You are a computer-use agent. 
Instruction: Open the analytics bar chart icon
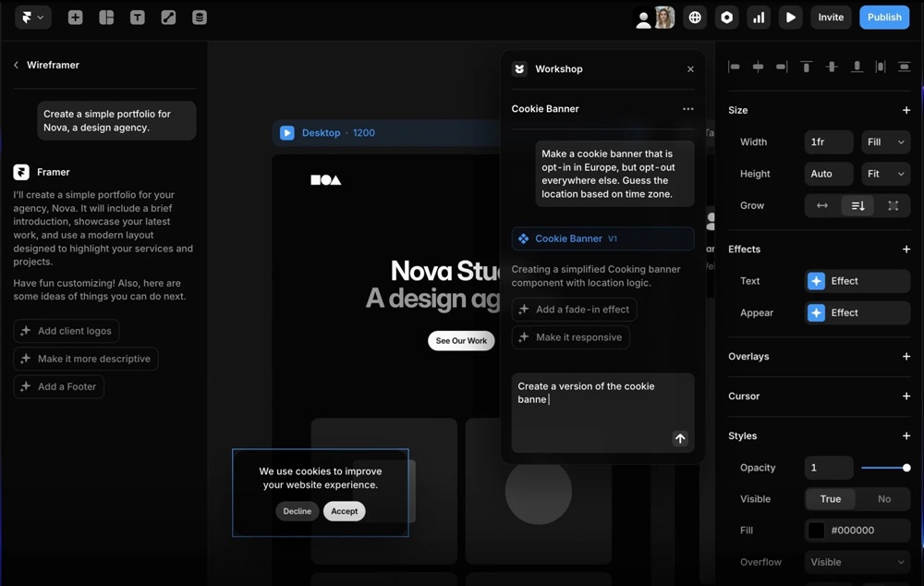point(759,17)
